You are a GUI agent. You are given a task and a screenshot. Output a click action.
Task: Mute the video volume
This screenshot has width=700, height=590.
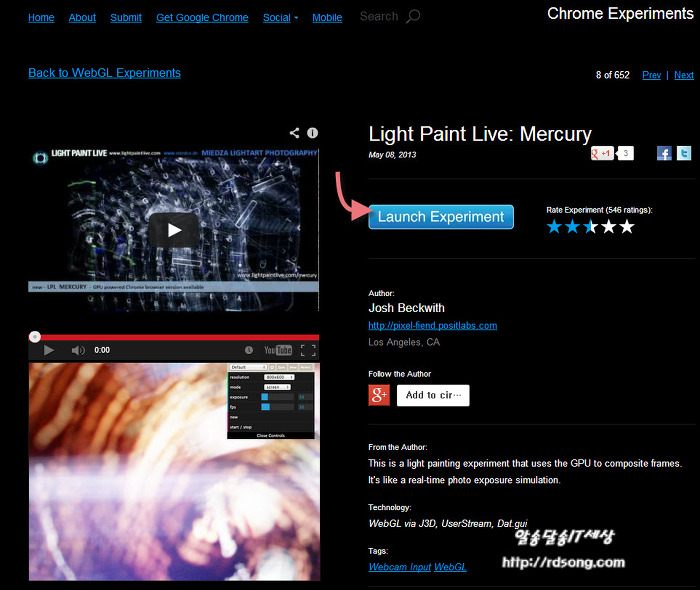click(x=78, y=350)
